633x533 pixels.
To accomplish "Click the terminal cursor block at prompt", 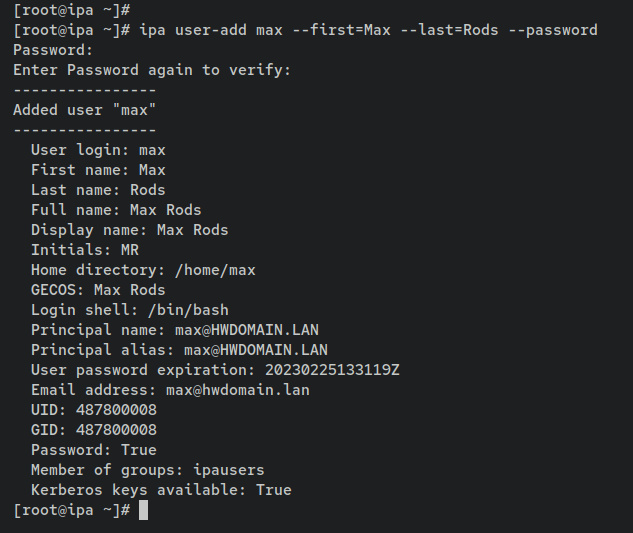I will coord(143,510).
